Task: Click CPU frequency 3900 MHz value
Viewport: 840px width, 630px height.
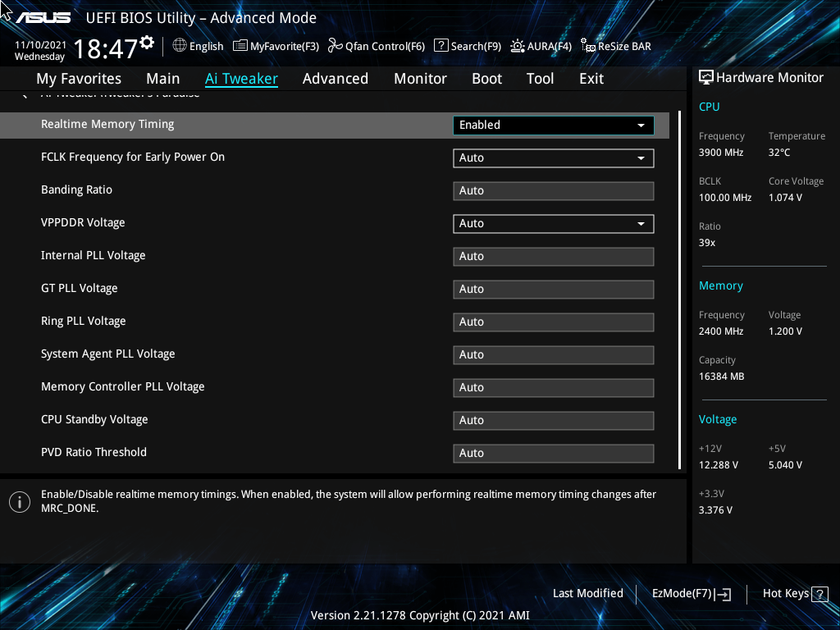Action: pos(721,152)
